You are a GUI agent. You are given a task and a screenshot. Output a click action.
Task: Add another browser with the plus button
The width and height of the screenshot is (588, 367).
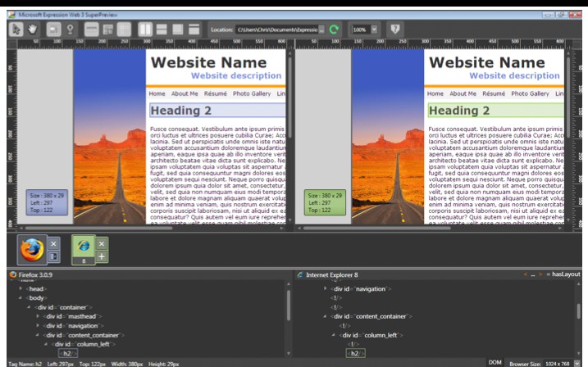tap(103, 257)
